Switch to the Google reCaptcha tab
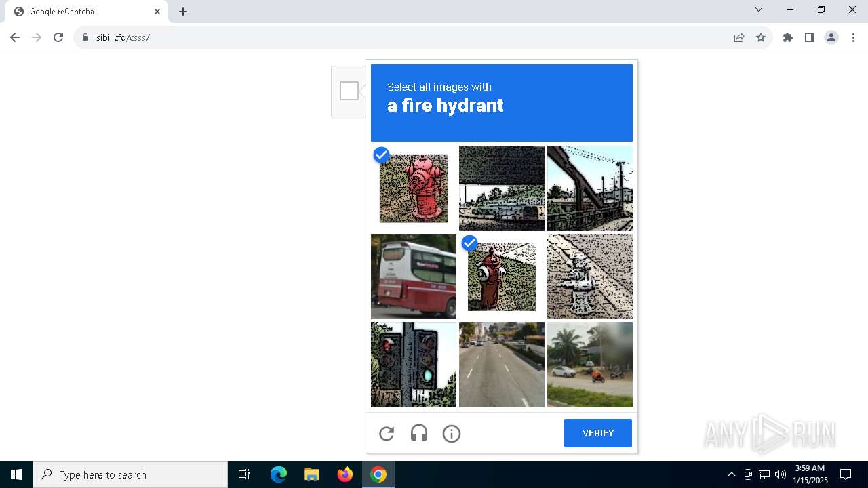Screen dimensions: 868x488 tap(87, 12)
